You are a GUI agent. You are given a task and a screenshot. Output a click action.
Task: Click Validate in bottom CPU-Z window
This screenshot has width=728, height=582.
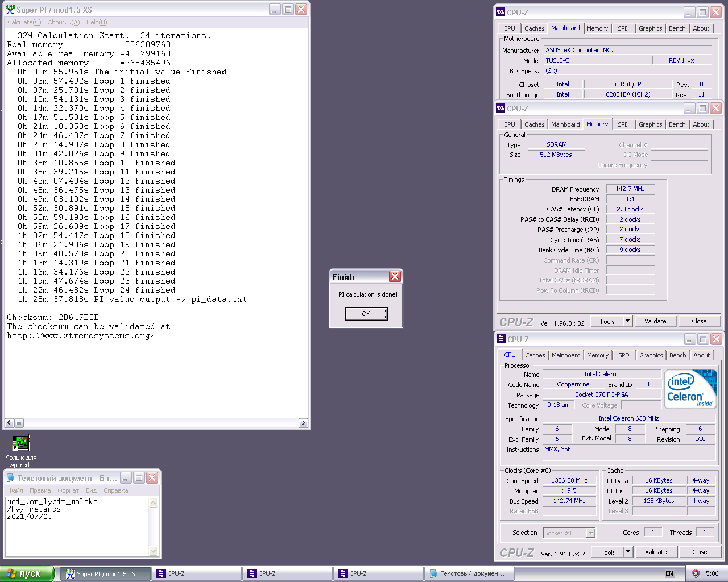(x=656, y=552)
